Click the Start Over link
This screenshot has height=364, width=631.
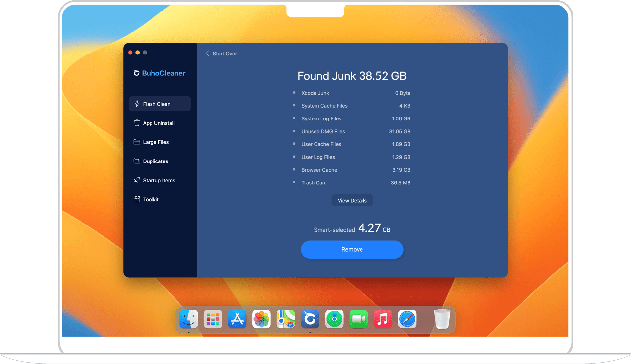click(225, 54)
